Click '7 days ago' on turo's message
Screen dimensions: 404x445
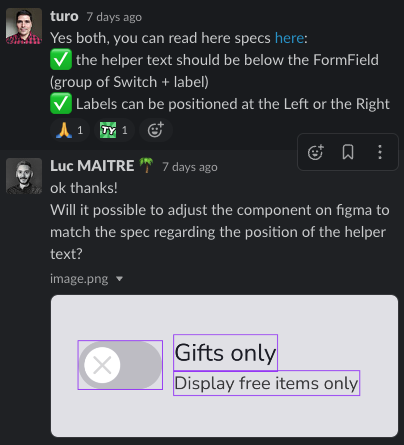click(114, 17)
